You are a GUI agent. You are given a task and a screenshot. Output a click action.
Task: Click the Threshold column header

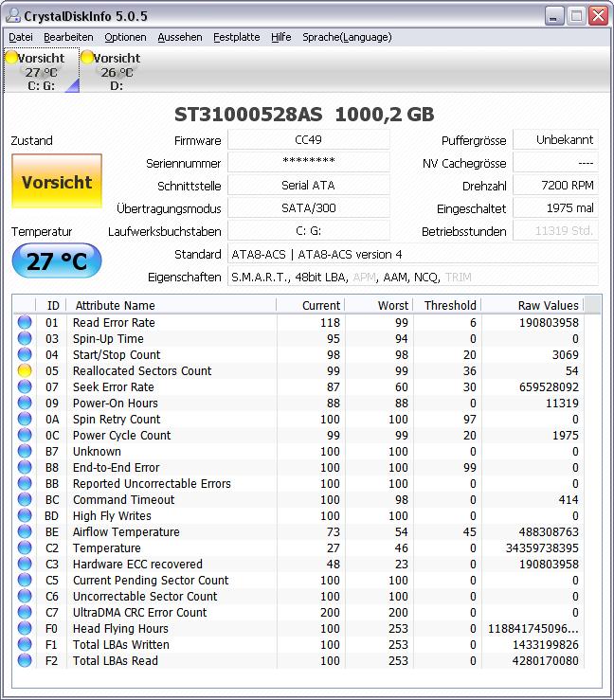pyautogui.click(x=447, y=305)
